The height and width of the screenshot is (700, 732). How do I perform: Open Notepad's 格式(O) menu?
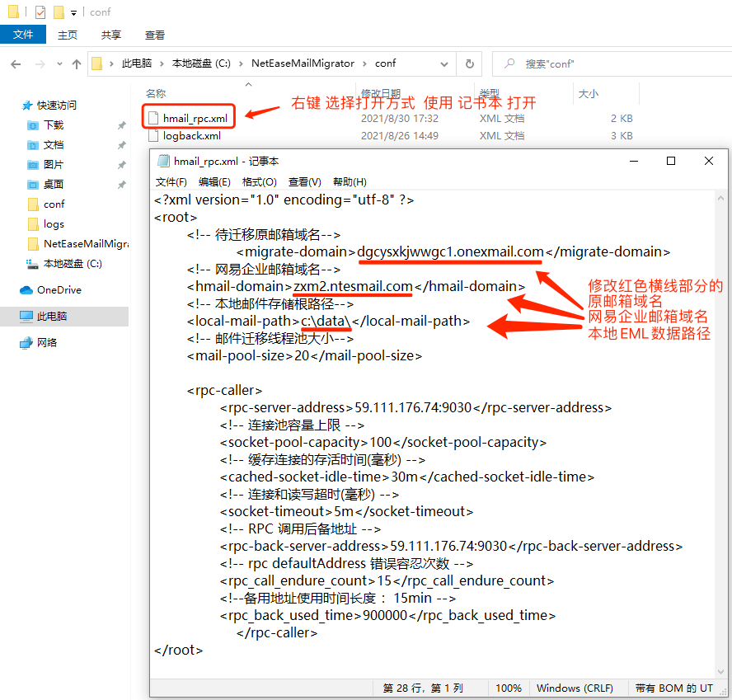pos(259,182)
